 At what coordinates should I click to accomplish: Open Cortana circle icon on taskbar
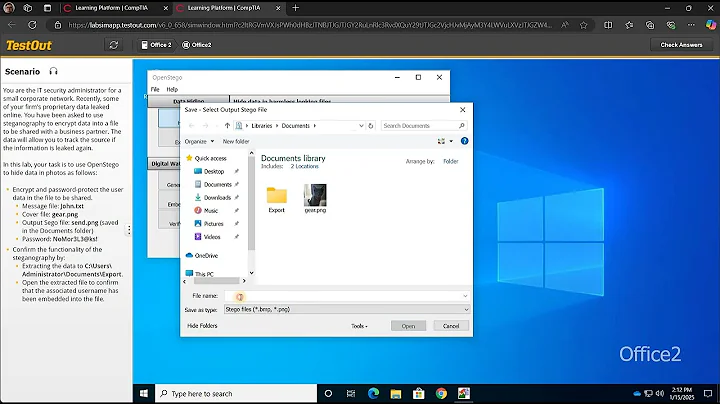328,393
